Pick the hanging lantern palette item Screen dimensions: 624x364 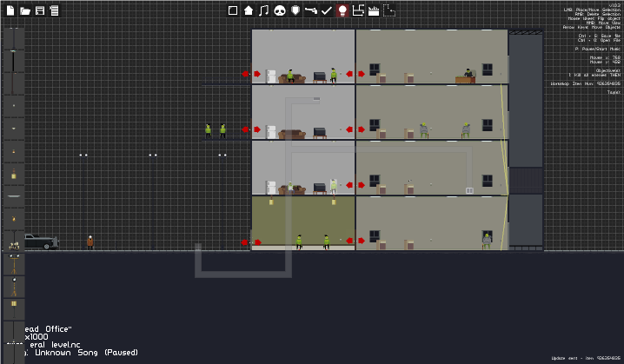click(x=14, y=174)
